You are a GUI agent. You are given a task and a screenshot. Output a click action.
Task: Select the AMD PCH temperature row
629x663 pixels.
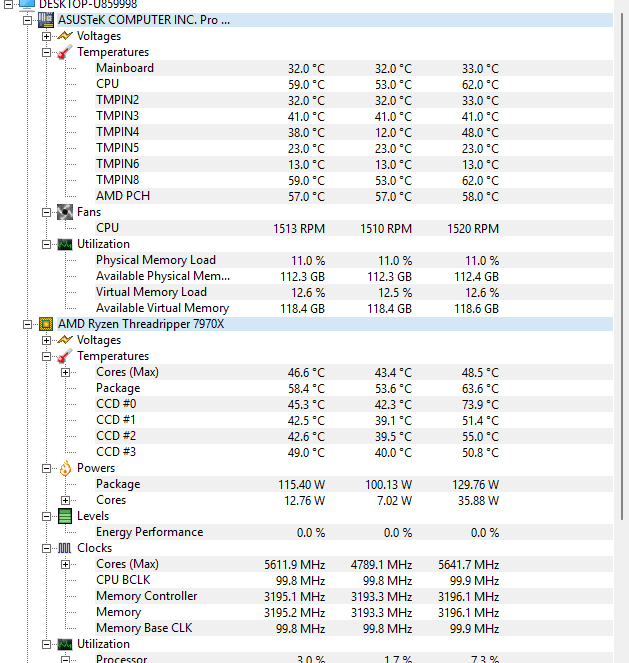click(123, 196)
